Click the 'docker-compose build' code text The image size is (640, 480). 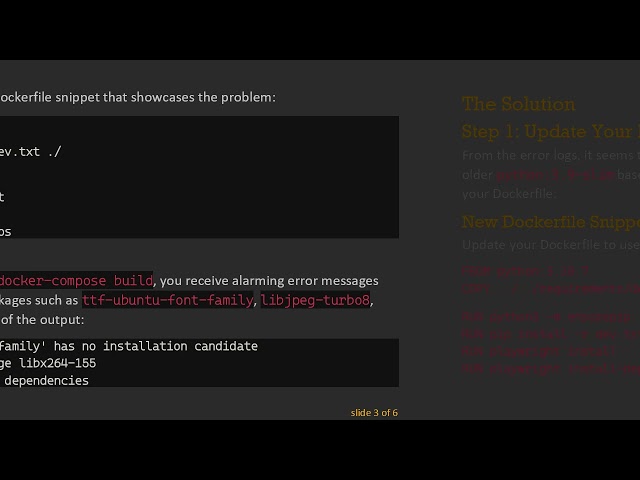pos(76,280)
